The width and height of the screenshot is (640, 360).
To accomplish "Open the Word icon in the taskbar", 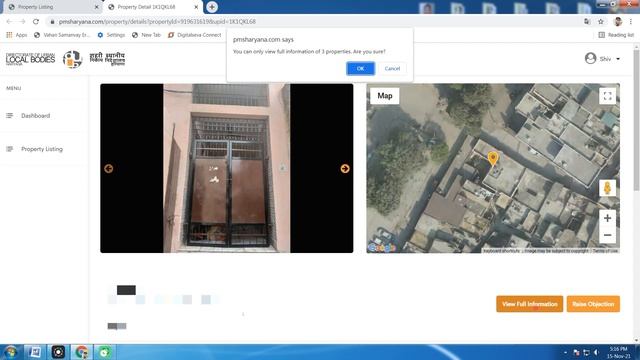I will [35, 352].
